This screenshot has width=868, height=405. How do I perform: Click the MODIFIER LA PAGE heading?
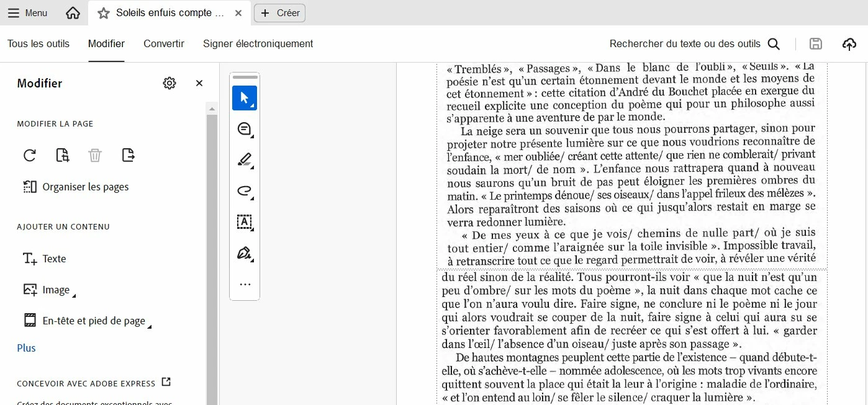[55, 123]
